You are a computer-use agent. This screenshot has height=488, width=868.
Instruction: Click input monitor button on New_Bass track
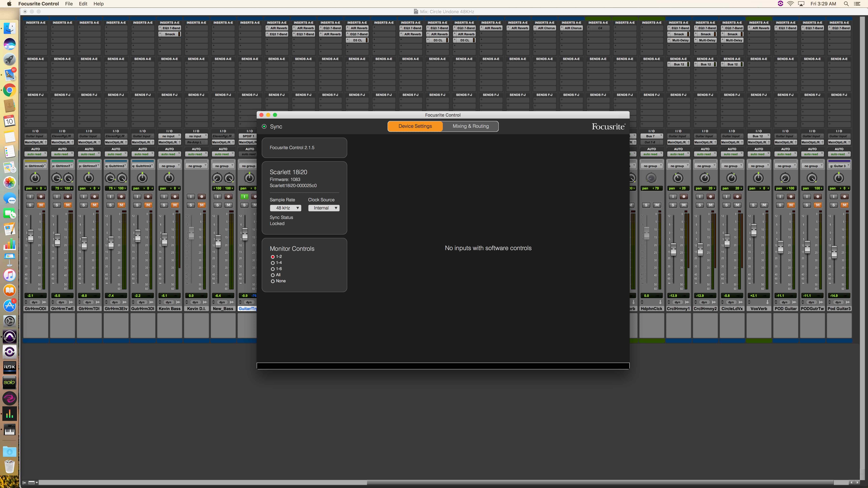[218, 196]
